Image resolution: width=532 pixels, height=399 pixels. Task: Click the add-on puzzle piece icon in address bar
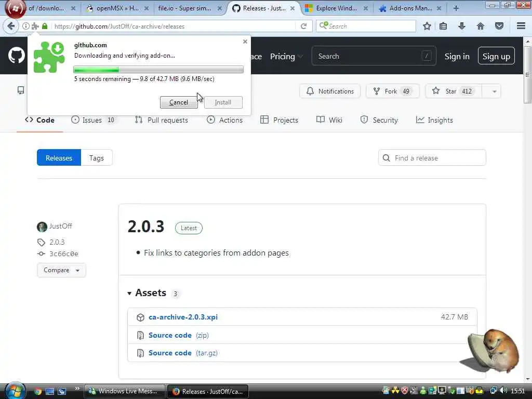35,26
